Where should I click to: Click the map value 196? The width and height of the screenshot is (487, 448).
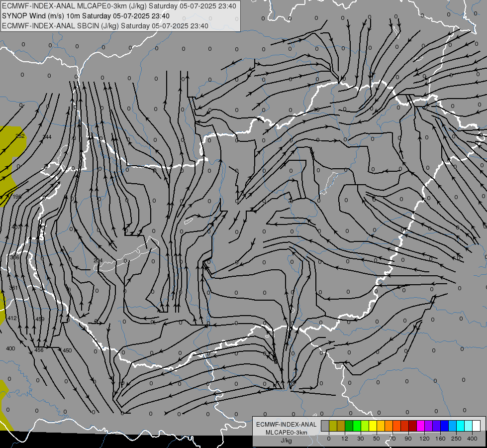tap(17, 197)
